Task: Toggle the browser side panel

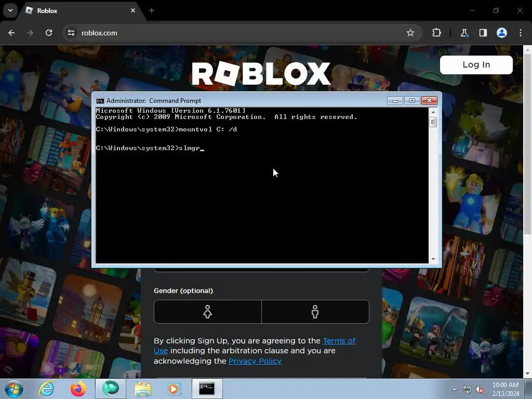Action: pyautogui.click(x=483, y=33)
